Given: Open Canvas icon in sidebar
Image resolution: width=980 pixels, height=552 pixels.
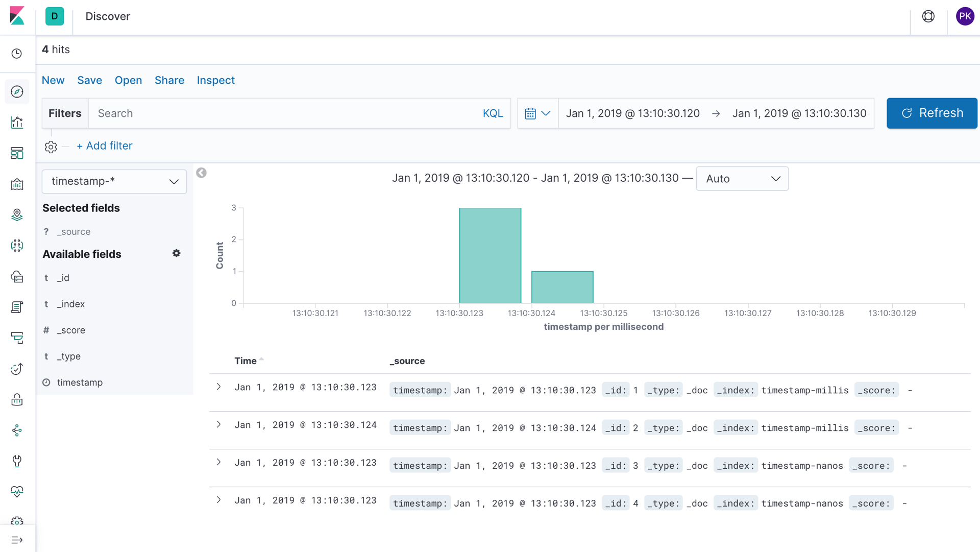Looking at the screenshot, I should pyautogui.click(x=17, y=184).
